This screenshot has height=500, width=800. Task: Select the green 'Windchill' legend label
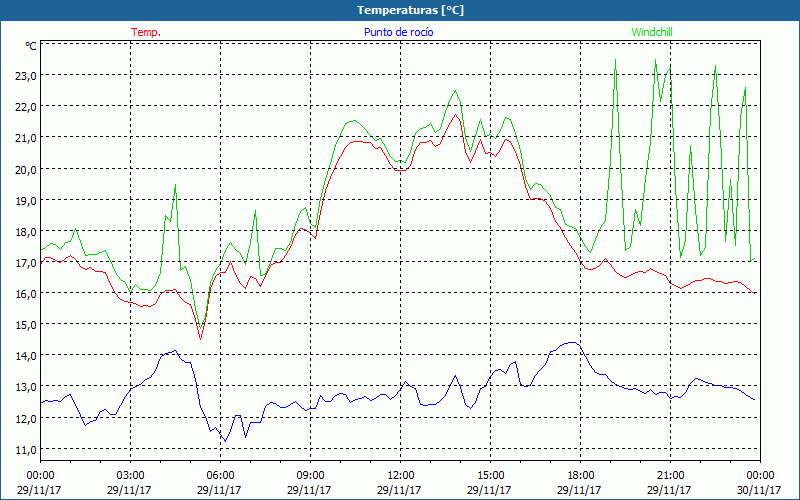pyautogui.click(x=652, y=32)
